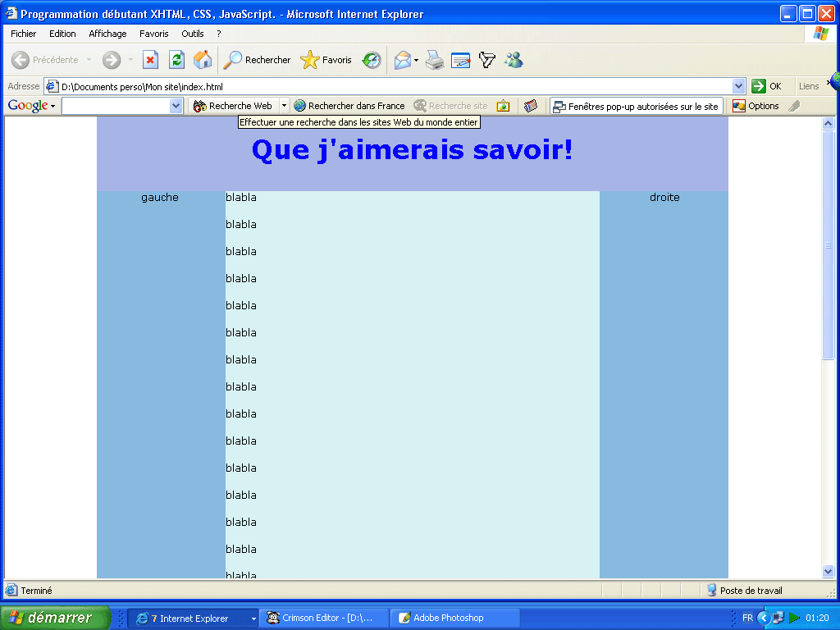
Task: Open Google Toolbar Options
Action: [754, 105]
